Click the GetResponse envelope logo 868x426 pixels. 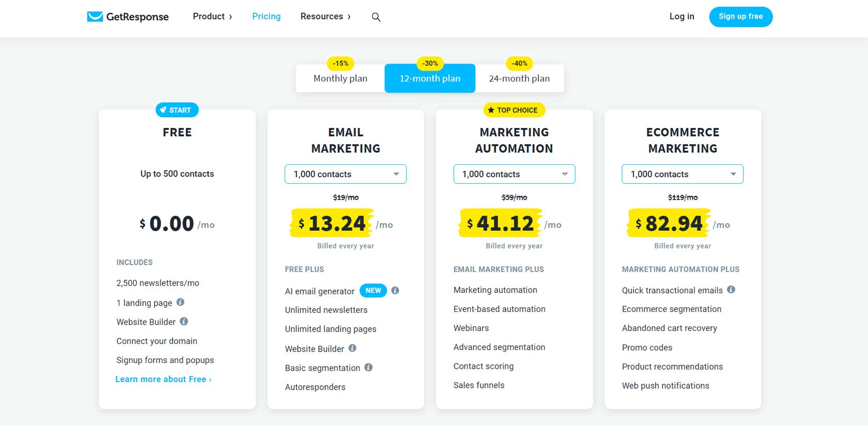click(95, 17)
